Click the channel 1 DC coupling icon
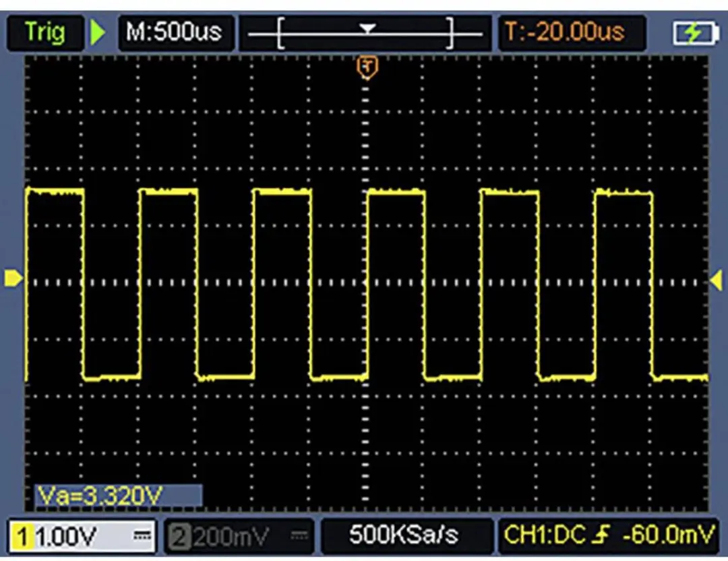 coord(142,535)
